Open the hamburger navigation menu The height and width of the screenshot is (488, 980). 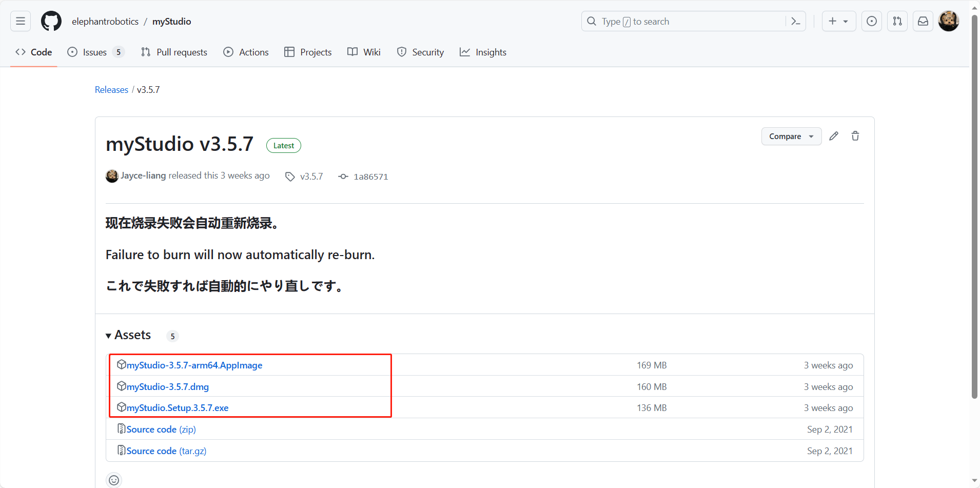coord(21,21)
